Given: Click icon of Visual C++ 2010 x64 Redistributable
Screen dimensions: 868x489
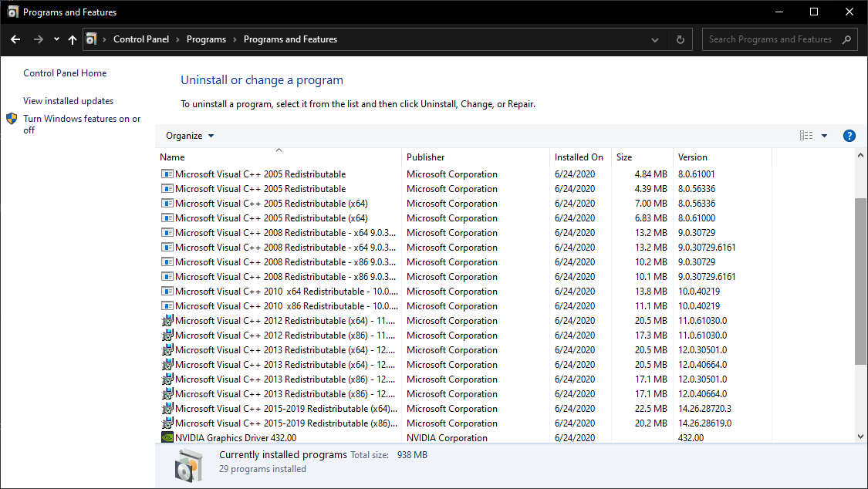Looking at the screenshot, I should (x=167, y=291).
